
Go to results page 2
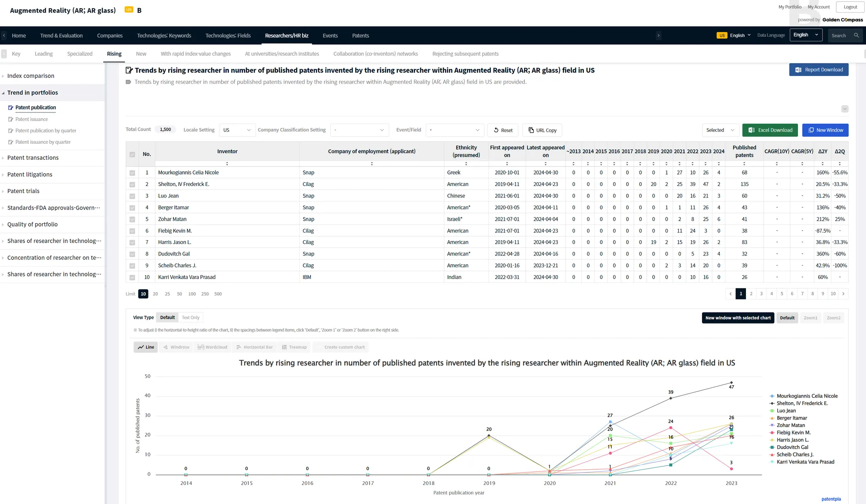(x=751, y=294)
